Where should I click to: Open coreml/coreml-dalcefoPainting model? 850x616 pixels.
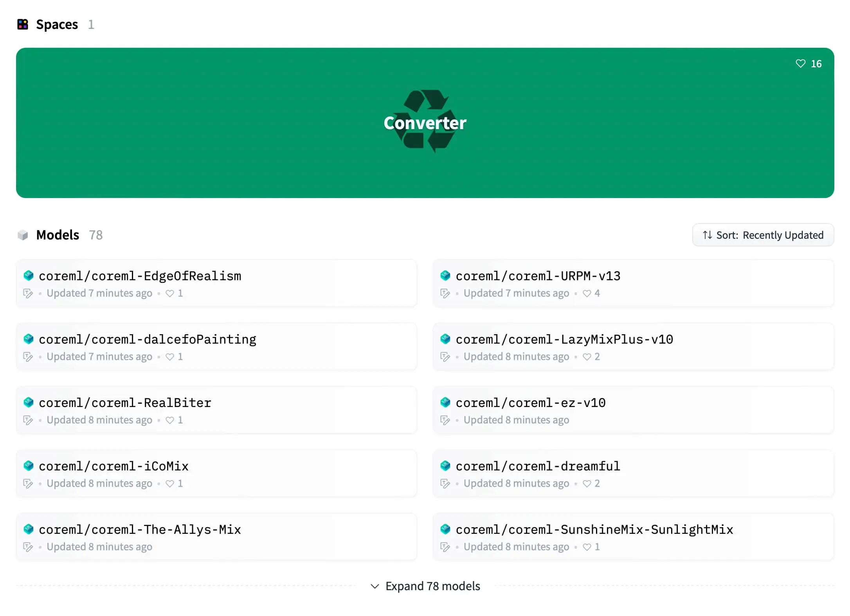pyautogui.click(x=216, y=347)
